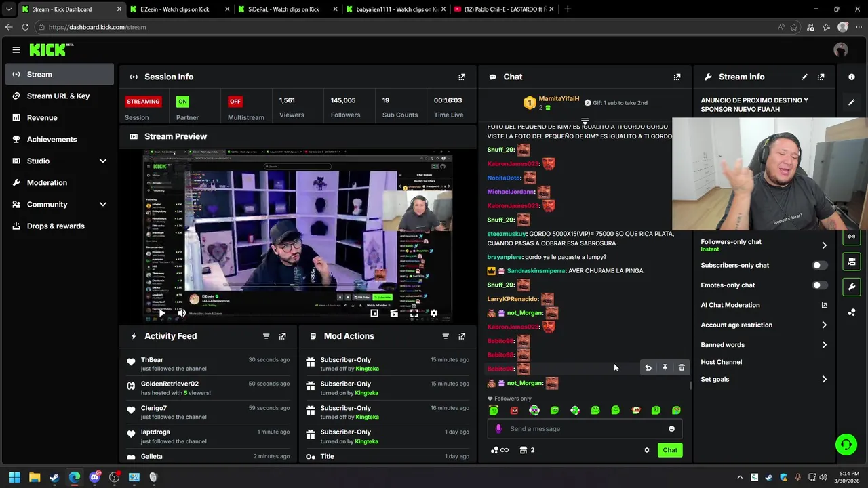
Task: Click in the Send a message field
Action: (585, 428)
